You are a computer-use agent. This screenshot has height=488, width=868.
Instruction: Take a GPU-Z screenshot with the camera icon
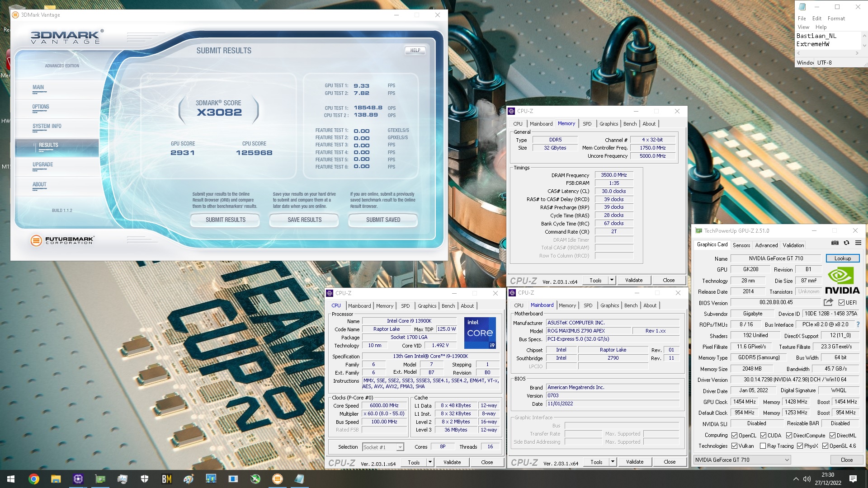click(x=835, y=243)
